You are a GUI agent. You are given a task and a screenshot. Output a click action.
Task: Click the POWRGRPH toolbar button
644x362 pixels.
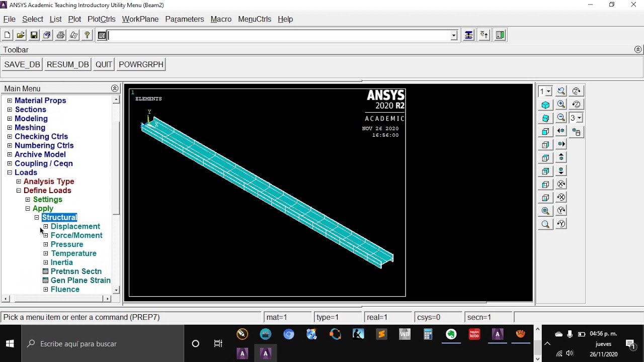tap(141, 64)
